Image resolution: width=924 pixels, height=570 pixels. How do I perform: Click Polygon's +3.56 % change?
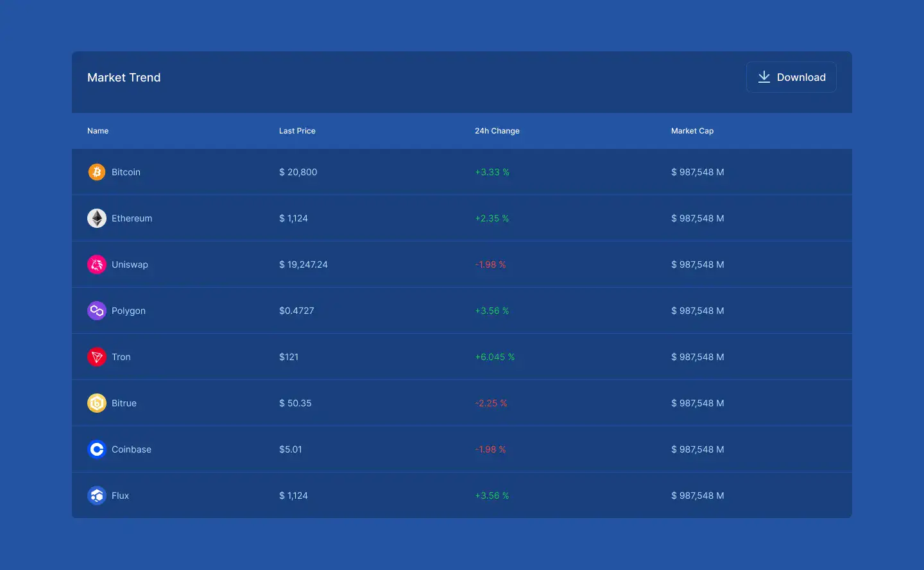(x=492, y=311)
